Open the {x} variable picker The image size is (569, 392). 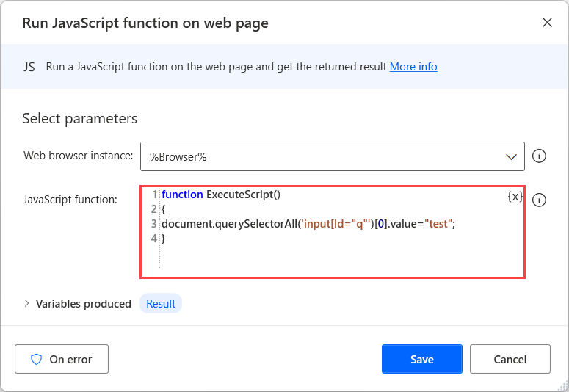(x=515, y=197)
